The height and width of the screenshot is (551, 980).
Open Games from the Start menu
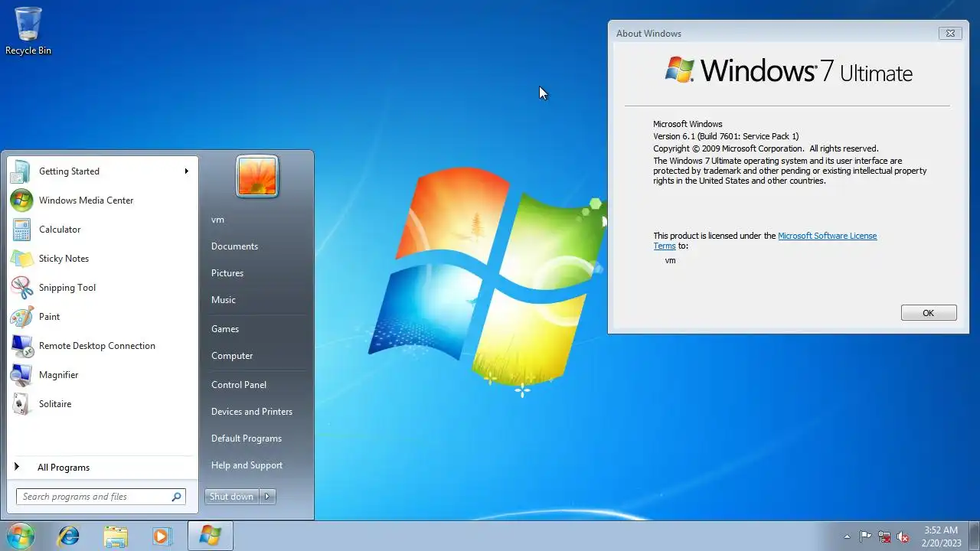pos(225,329)
